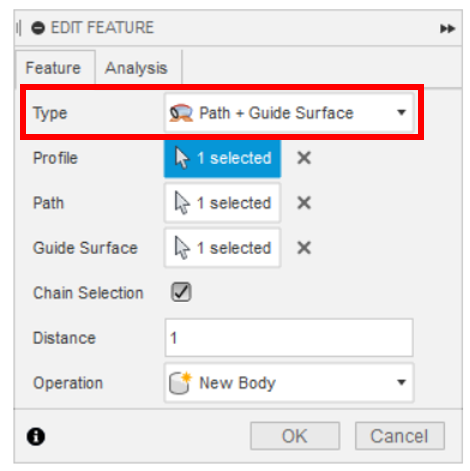
Task: Click the Path + Guide Surface sweep icon
Action: (181, 113)
